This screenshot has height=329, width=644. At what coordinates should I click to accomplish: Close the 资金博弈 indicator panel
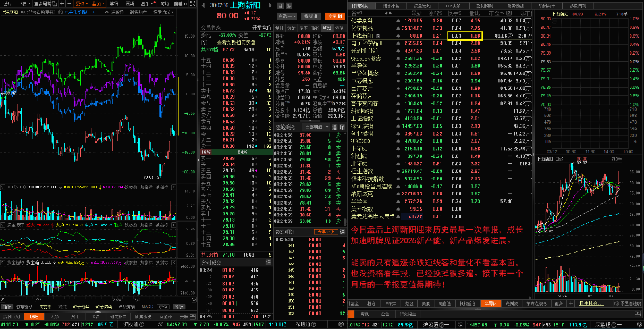click(174, 225)
